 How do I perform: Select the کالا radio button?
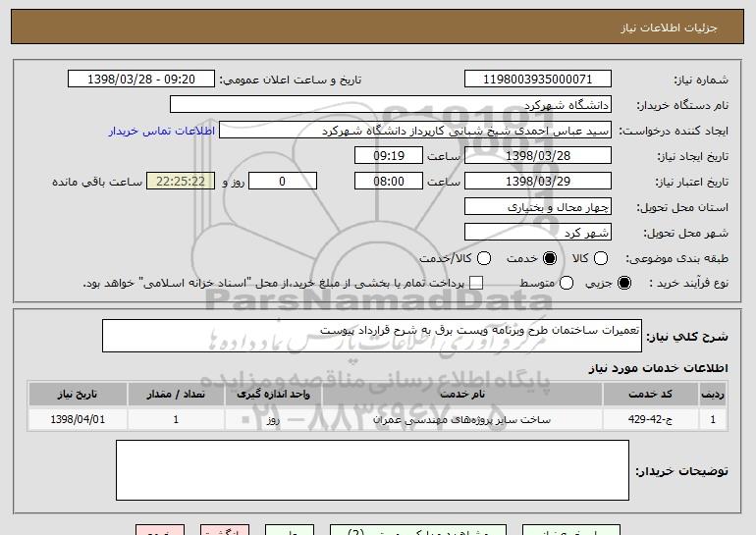[601, 258]
